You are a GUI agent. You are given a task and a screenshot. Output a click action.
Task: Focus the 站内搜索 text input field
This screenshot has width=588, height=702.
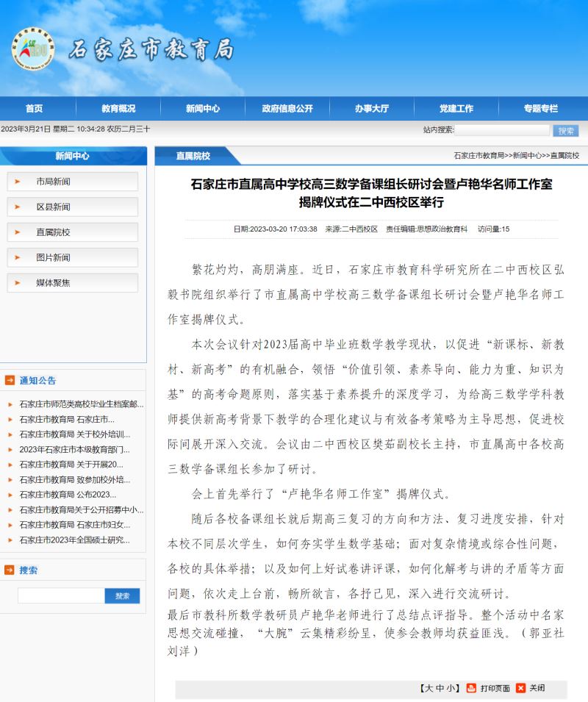tap(502, 130)
